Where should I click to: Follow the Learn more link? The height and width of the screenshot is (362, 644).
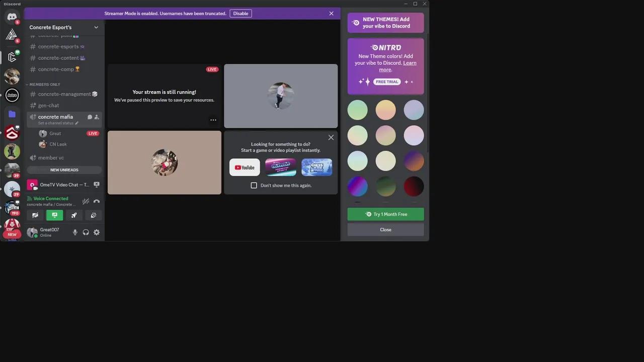(397, 66)
